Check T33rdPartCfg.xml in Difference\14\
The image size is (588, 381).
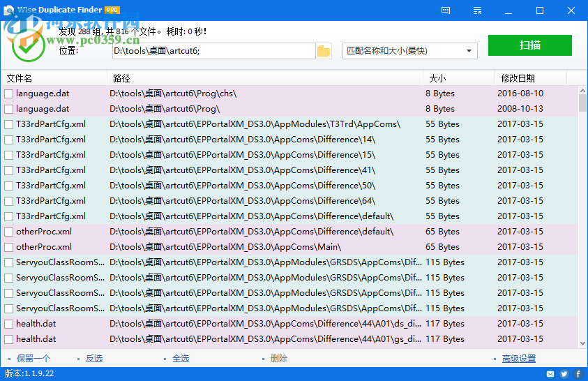pyautogui.click(x=8, y=140)
